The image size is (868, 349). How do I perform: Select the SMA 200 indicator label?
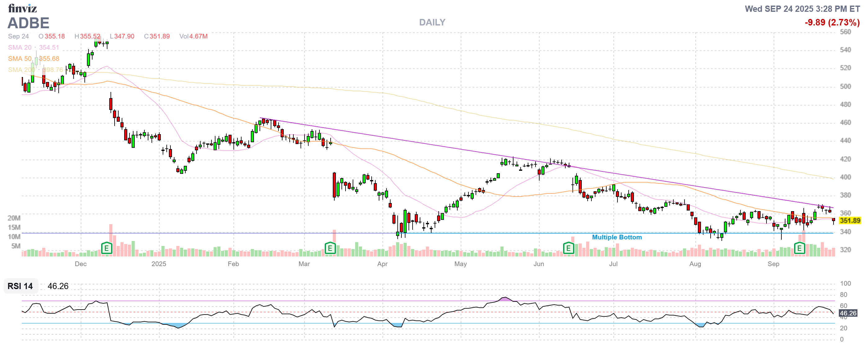tap(21, 70)
